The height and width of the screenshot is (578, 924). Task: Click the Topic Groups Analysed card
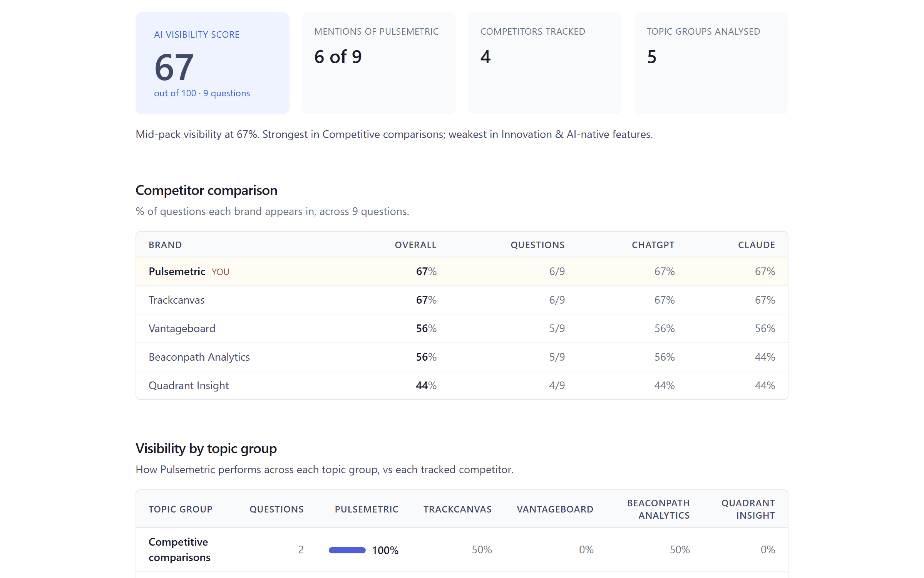point(711,63)
